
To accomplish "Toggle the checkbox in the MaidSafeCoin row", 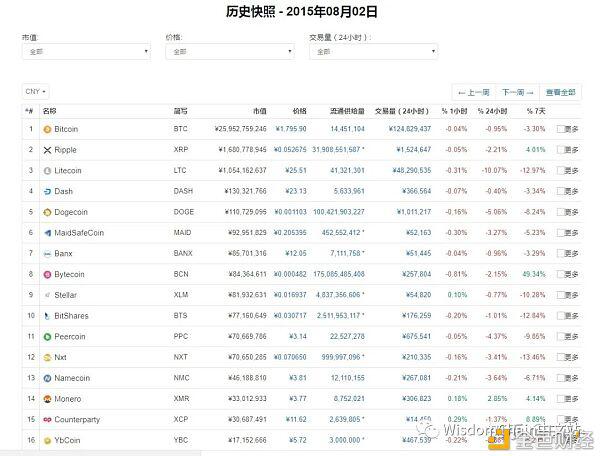I will tap(560, 233).
